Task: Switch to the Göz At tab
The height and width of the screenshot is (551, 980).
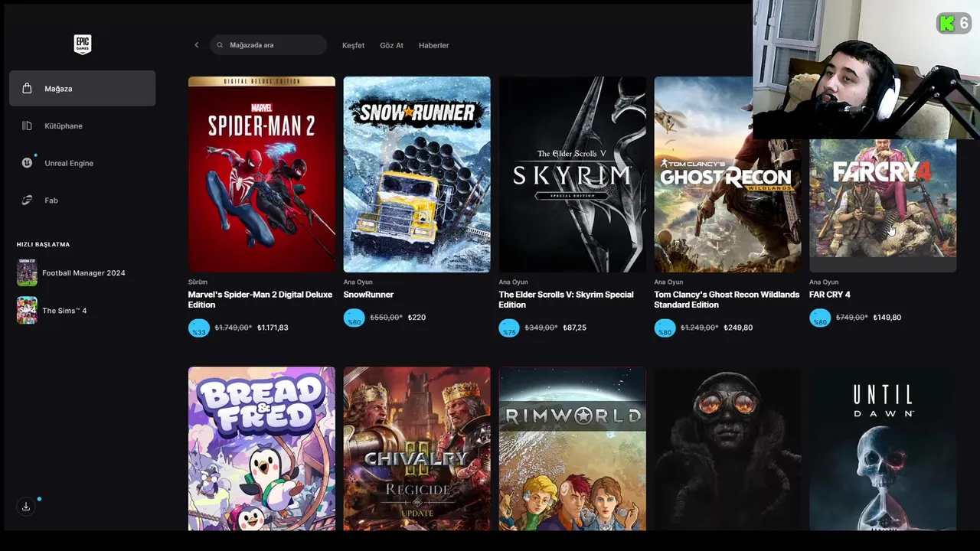Action: pyautogui.click(x=391, y=45)
